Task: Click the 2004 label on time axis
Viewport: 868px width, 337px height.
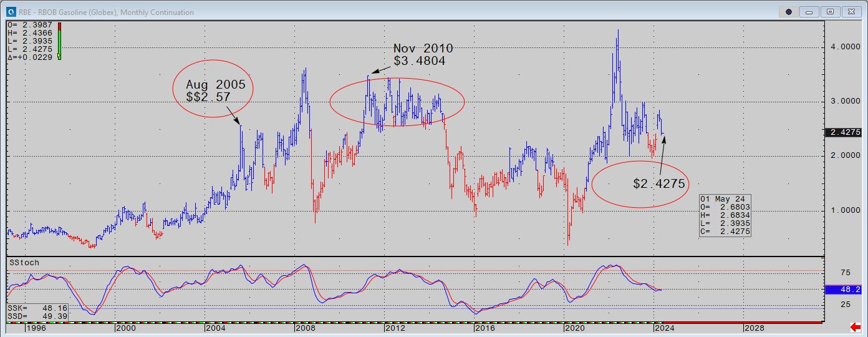Action: click(215, 328)
